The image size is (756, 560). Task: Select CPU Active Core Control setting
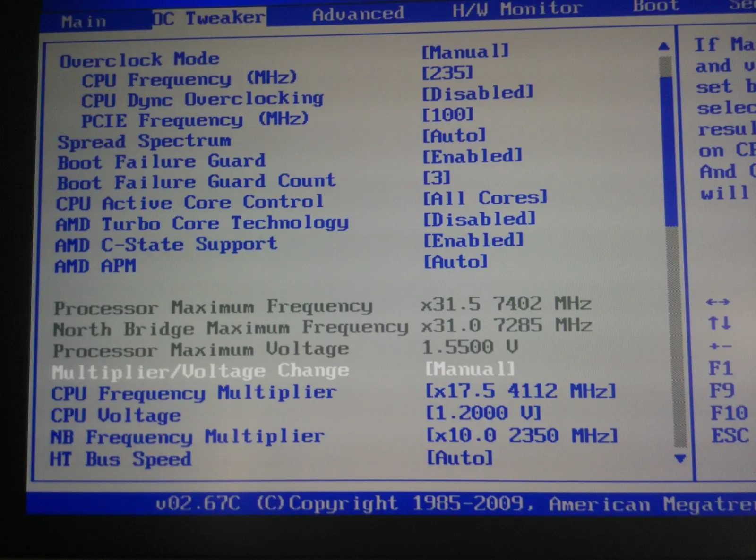(x=190, y=203)
